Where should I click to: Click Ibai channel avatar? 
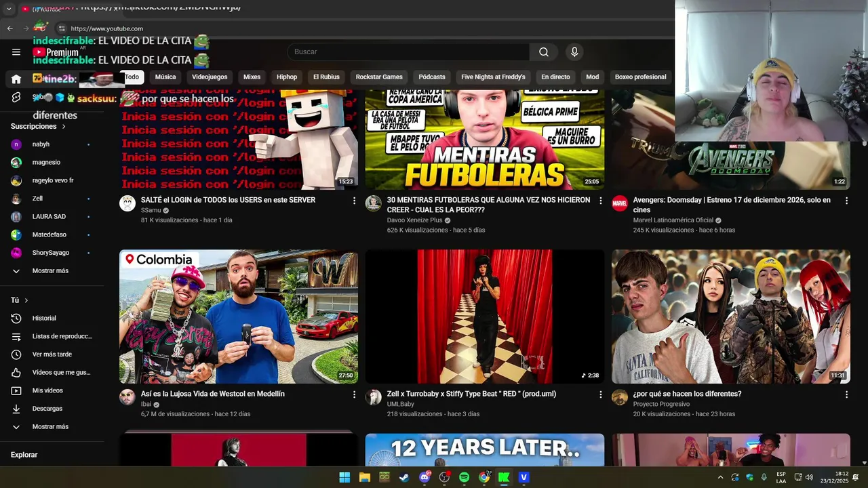pyautogui.click(x=127, y=397)
